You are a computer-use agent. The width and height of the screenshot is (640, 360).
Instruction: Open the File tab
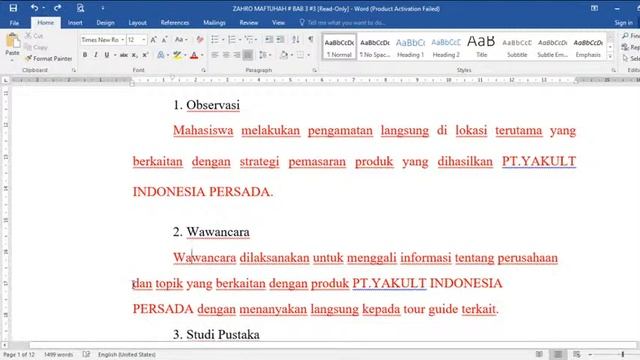click(14, 23)
